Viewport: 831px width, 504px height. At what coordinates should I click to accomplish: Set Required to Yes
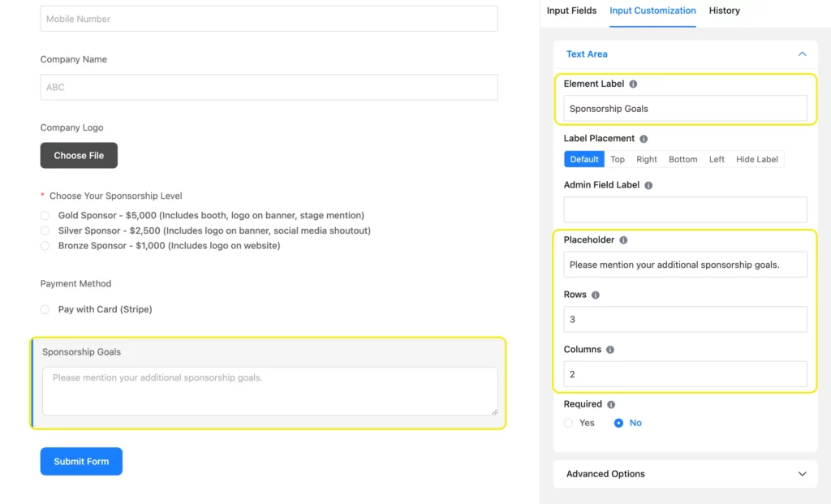click(x=569, y=423)
